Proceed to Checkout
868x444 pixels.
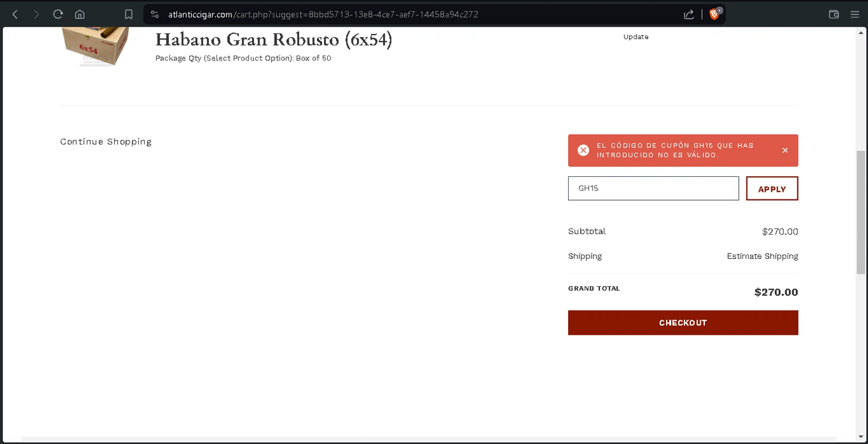click(x=683, y=323)
